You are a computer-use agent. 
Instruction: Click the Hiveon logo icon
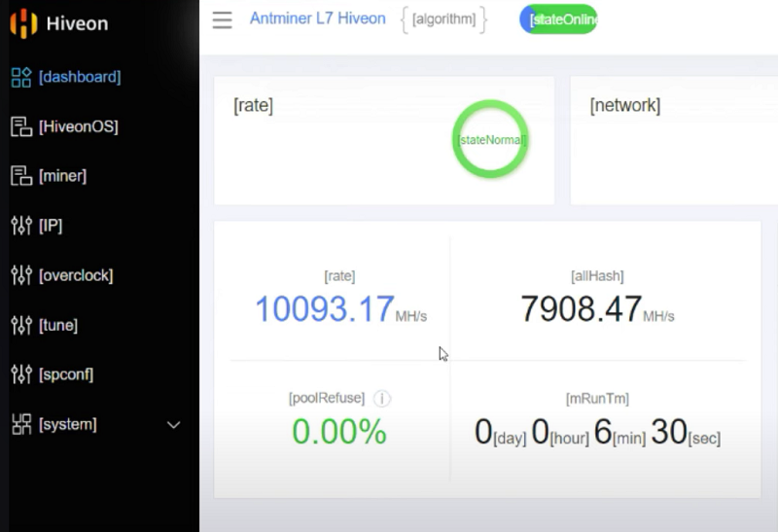[x=23, y=23]
